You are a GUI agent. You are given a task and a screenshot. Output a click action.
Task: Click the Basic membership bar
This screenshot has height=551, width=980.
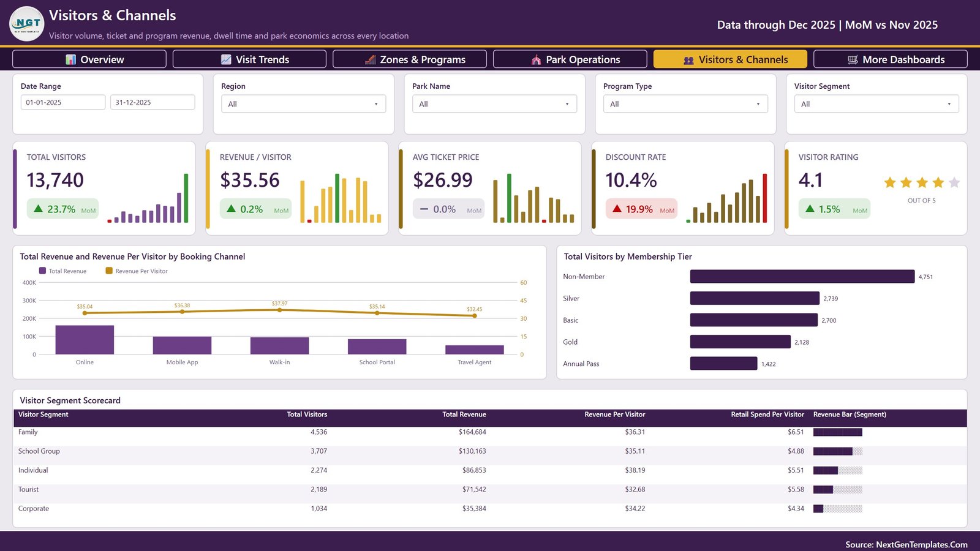point(754,320)
